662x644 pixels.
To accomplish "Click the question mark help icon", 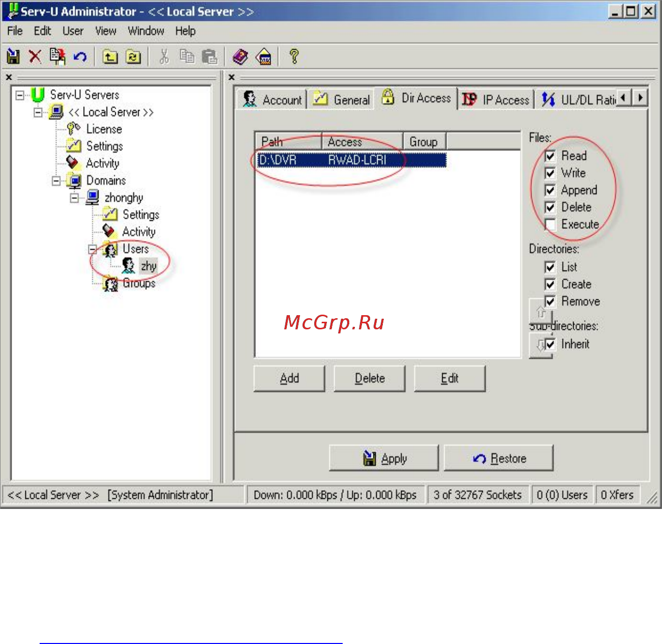I will [x=294, y=56].
